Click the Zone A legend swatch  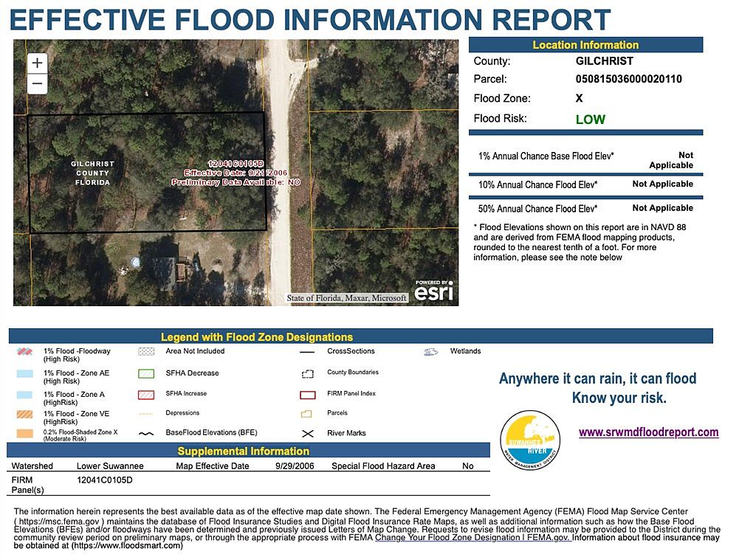24,395
